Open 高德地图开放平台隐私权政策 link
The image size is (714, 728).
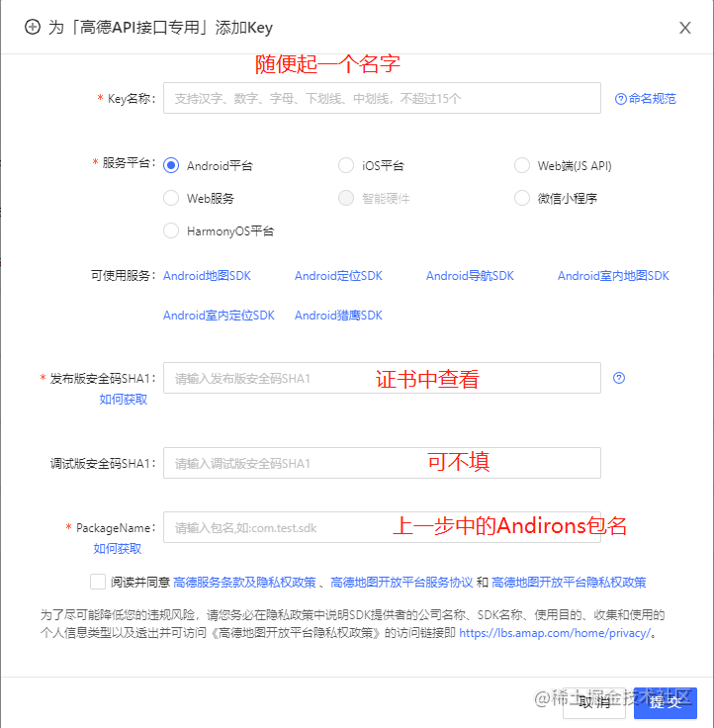(x=569, y=583)
